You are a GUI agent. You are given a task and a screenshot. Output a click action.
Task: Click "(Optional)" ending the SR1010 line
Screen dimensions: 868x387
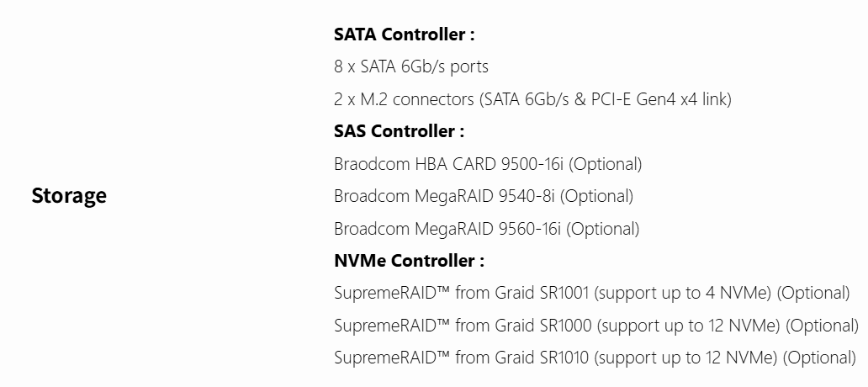pyautogui.click(x=819, y=358)
